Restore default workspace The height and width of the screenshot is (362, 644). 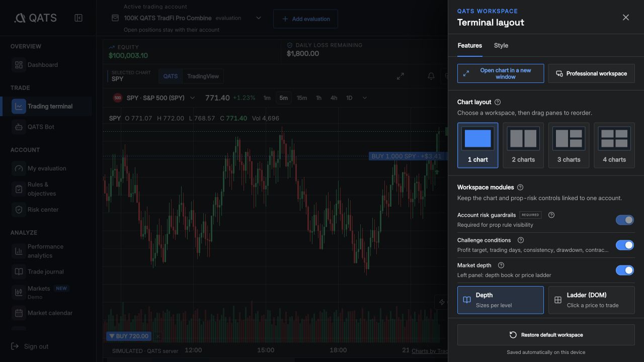546,335
